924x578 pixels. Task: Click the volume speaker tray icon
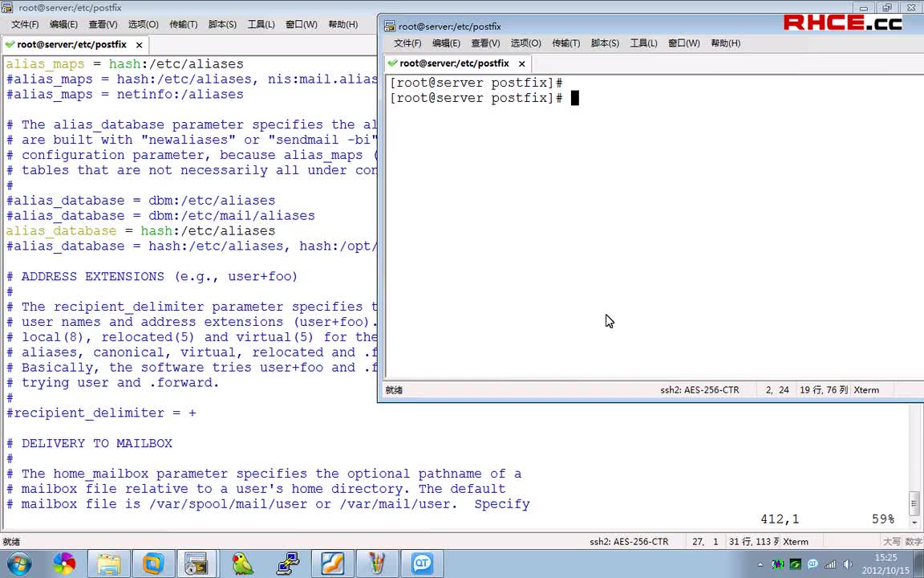point(847,564)
